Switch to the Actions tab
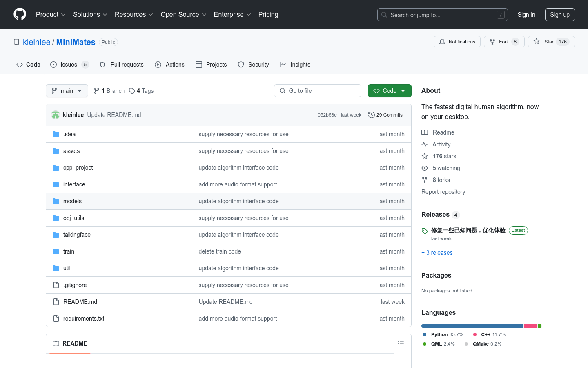This screenshot has width=588, height=368. [x=169, y=65]
